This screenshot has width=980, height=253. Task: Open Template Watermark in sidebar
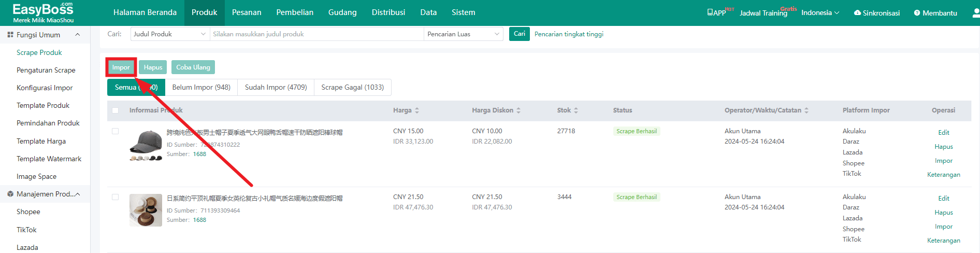click(x=49, y=159)
